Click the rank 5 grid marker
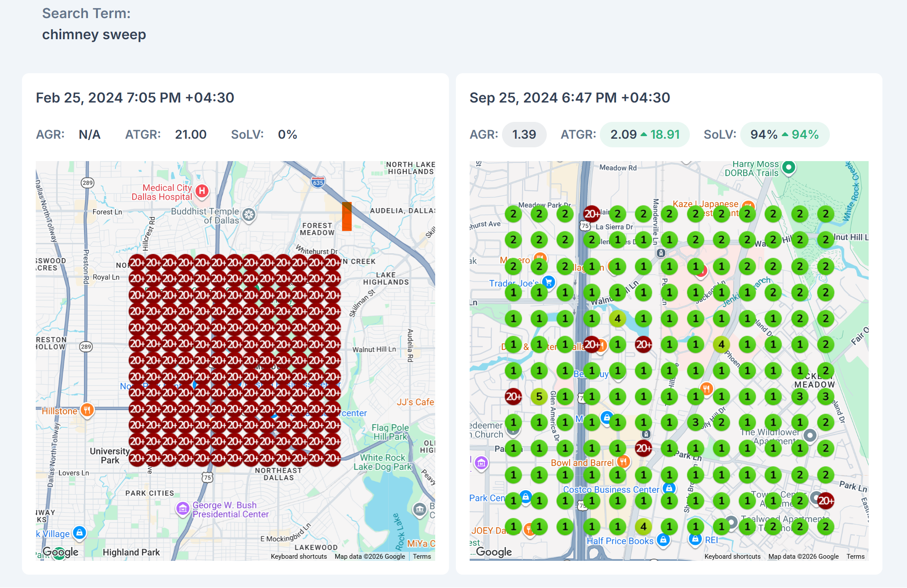Image resolution: width=907 pixels, height=588 pixels. pyautogui.click(x=539, y=396)
